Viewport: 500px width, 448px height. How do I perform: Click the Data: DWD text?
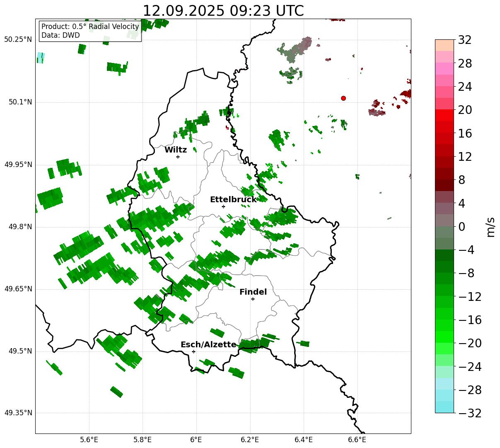[60, 35]
